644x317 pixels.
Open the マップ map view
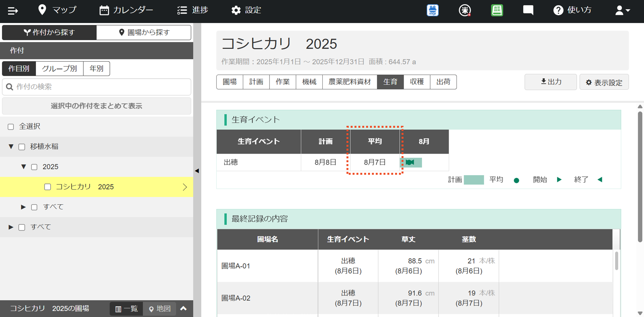click(x=57, y=10)
